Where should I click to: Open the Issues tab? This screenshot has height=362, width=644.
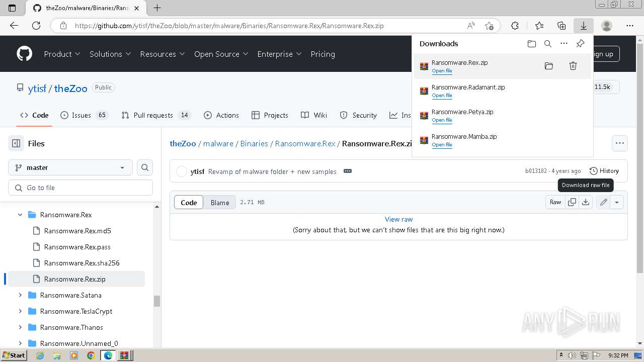tap(84, 115)
